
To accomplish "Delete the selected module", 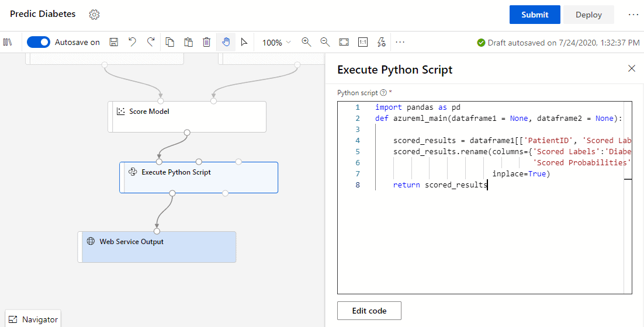I will [x=207, y=42].
